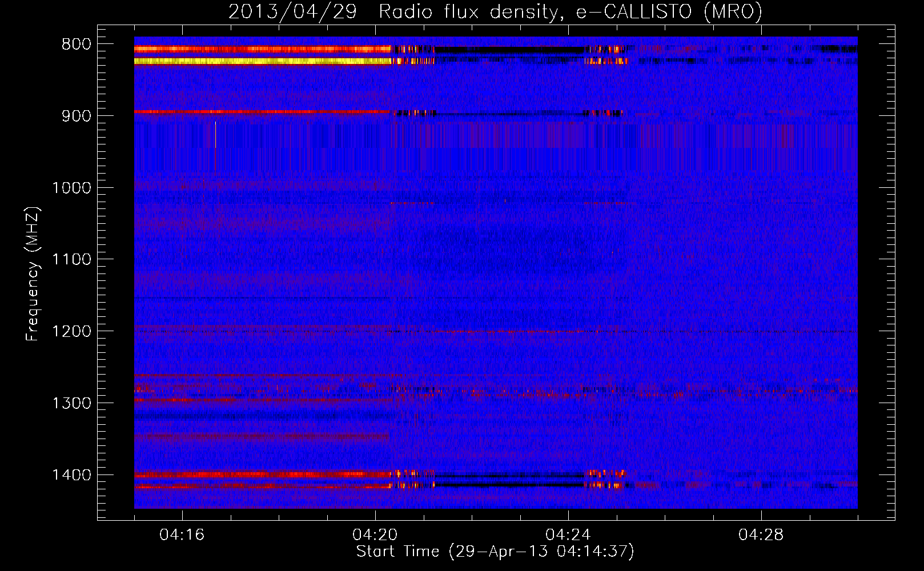
Task: Click the "Start Time (29-Apr-13 04:14:37)" label
Action: pos(495,552)
